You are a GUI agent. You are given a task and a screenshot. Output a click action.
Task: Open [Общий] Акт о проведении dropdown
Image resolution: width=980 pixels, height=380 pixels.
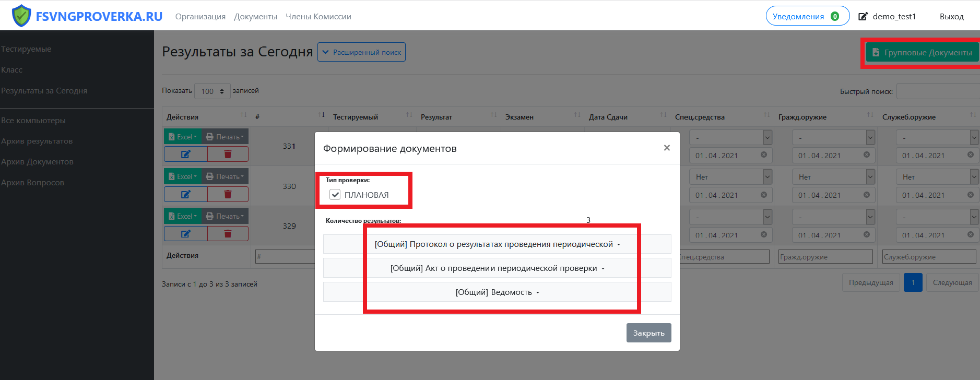pos(497,268)
